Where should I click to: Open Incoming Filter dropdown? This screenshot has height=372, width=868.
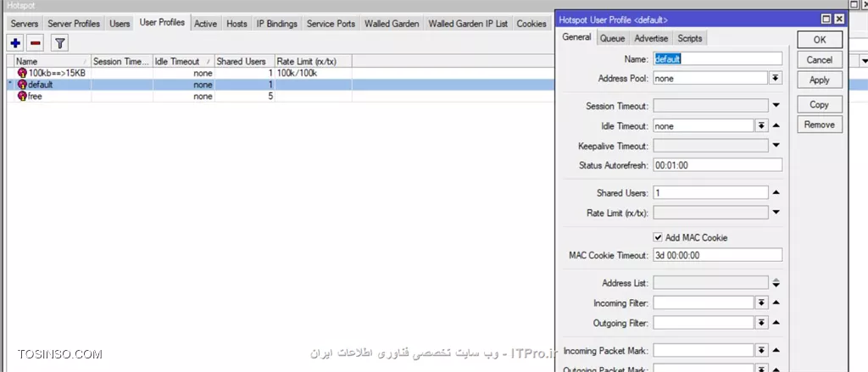tap(762, 303)
